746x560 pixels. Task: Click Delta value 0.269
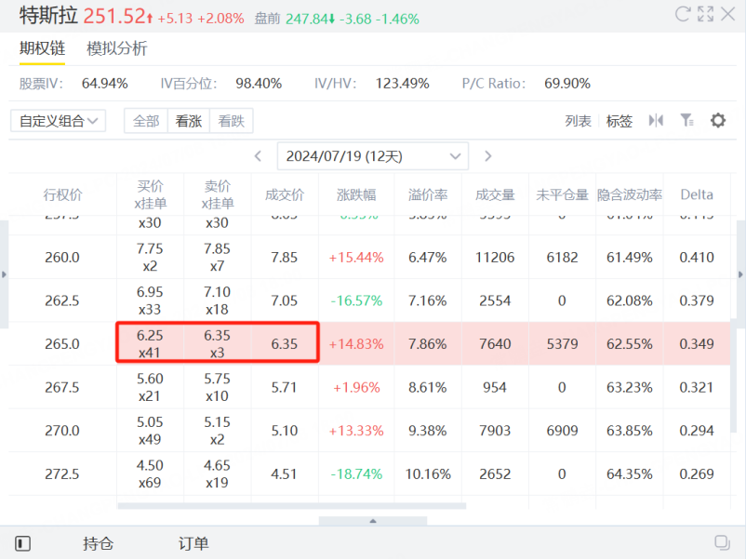[697, 473]
